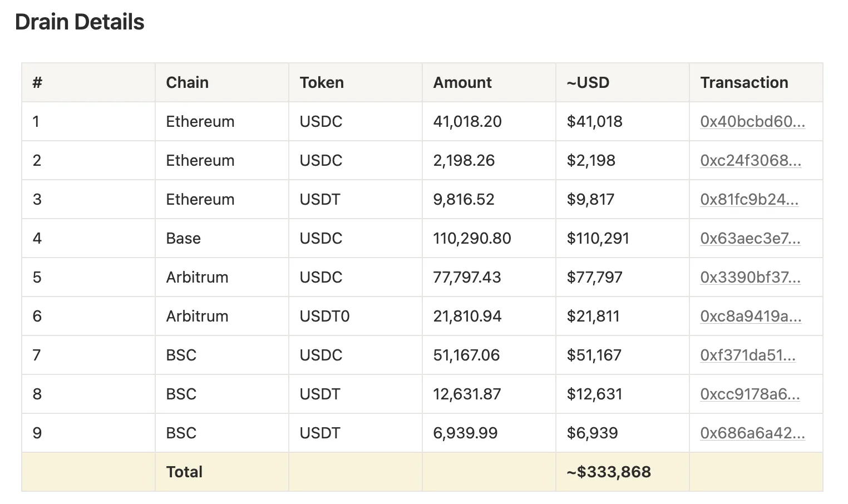
Task: Click the $77,797 USD cell
Action: (594, 277)
